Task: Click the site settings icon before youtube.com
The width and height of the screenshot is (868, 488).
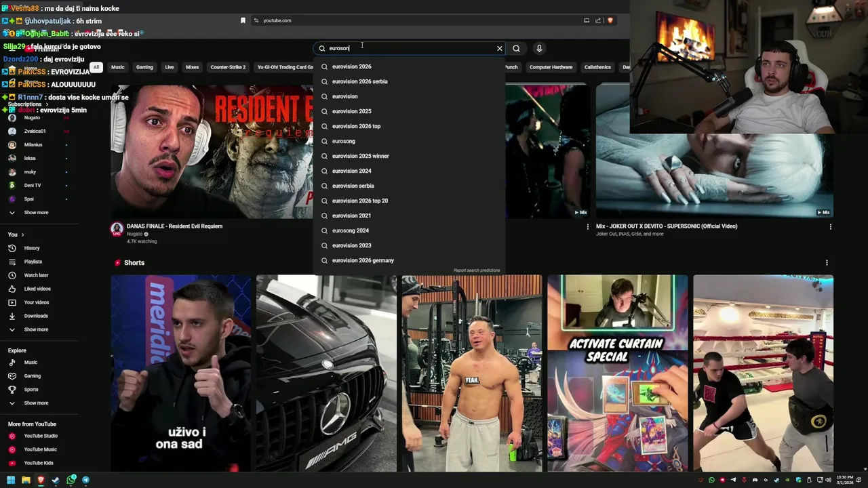Action: click(256, 20)
